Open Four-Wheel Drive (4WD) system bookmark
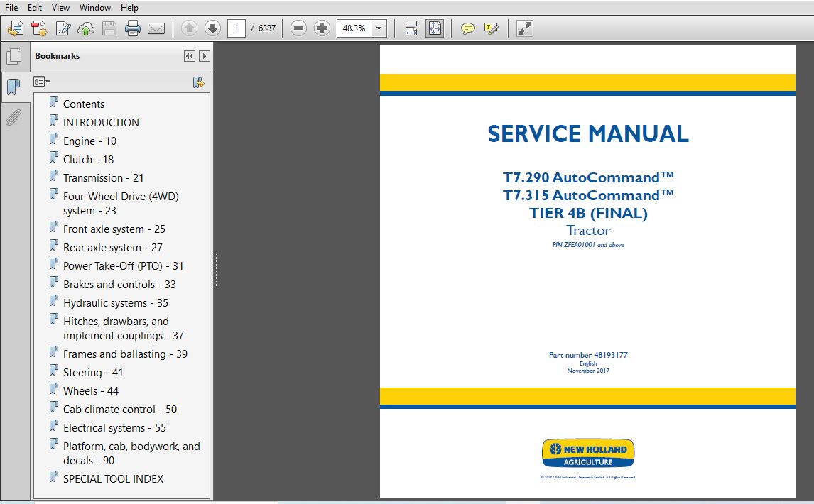The width and height of the screenshot is (814, 504). pos(121,204)
